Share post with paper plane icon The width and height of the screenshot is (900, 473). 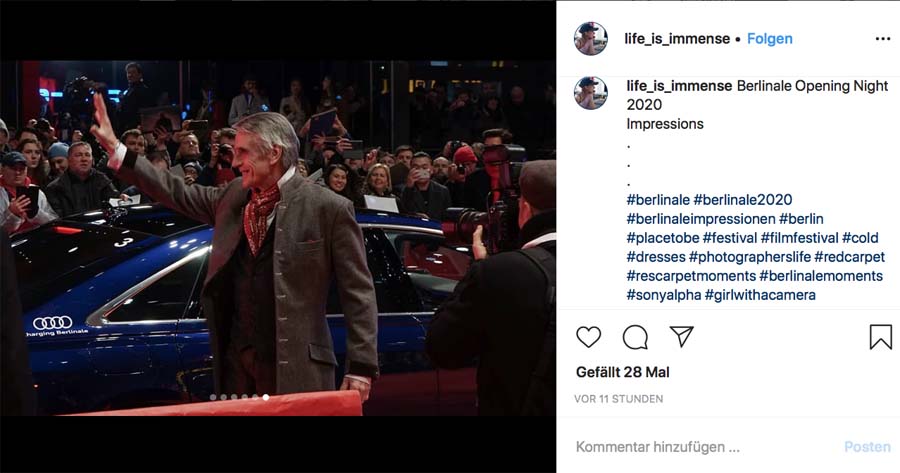(682, 336)
